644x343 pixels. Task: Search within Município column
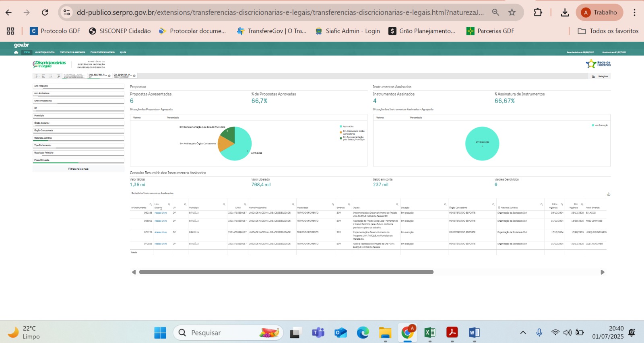pyautogui.click(x=224, y=204)
